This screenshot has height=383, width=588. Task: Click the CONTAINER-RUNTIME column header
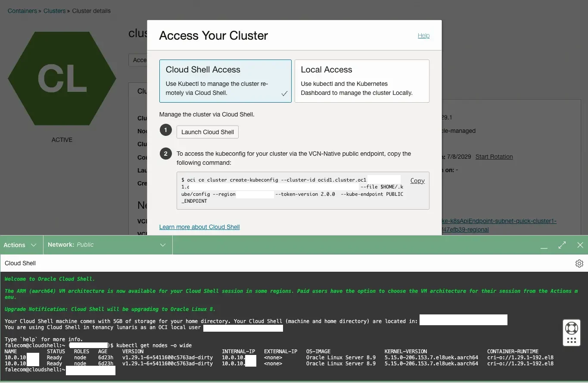coord(513,352)
